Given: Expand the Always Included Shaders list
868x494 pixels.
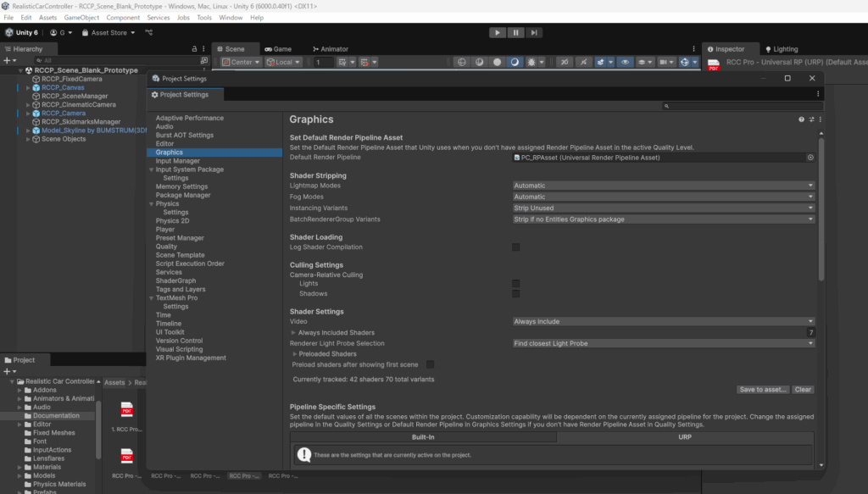Looking at the screenshot, I should (x=293, y=333).
